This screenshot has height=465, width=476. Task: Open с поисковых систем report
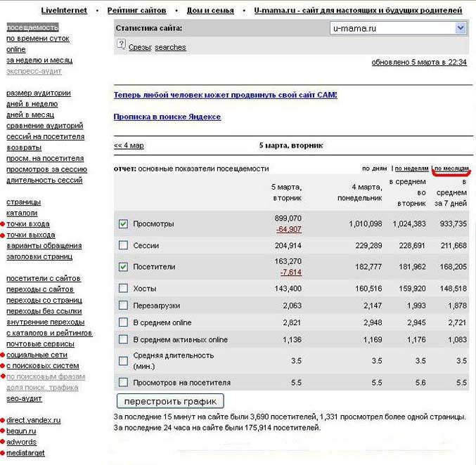coord(42,366)
